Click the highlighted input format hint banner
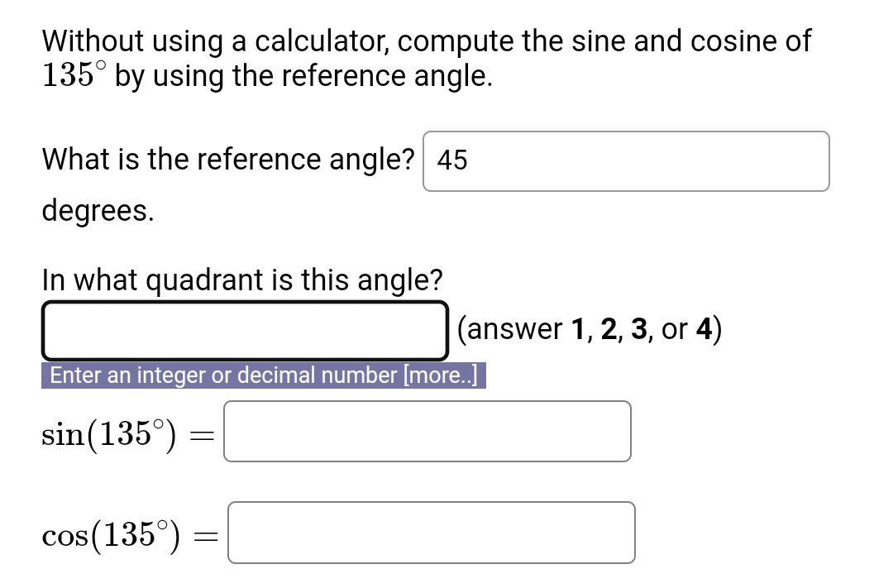The height and width of the screenshot is (588, 874). click(263, 375)
